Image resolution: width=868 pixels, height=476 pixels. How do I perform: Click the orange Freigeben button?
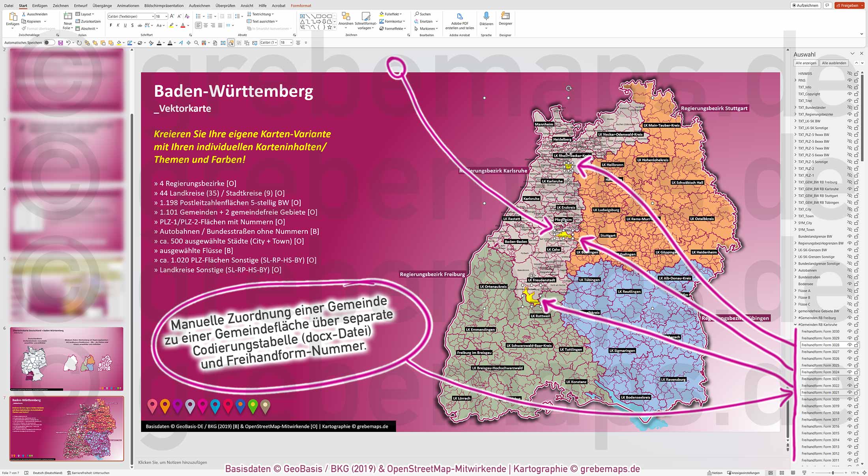849,5
